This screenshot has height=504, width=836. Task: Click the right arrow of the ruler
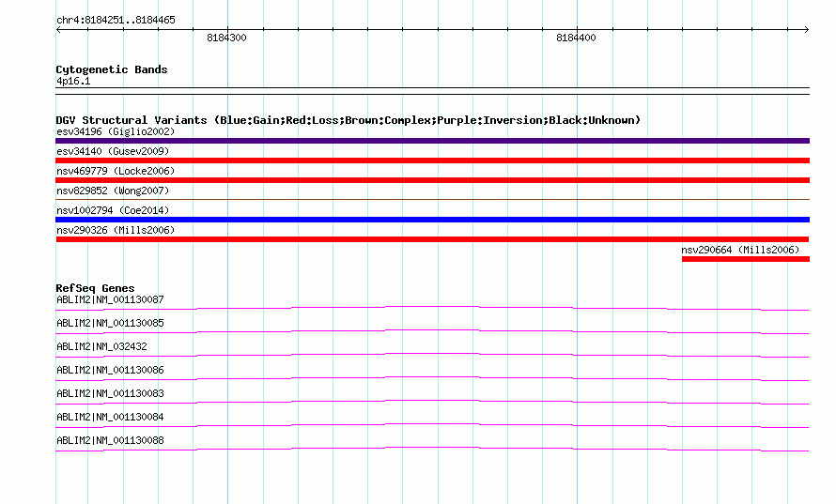tap(806, 29)
